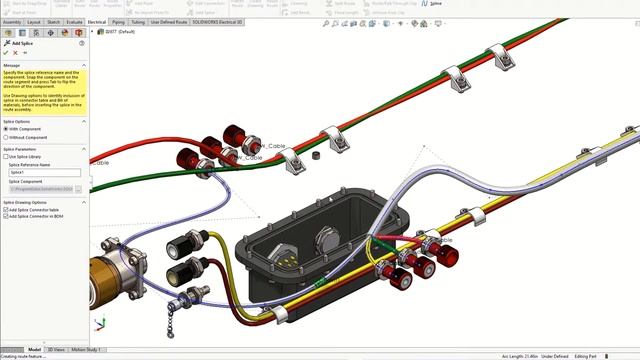The image size is (640, 360).
Task: Cancel Add Splice with red X
Action: click(16, 53)
